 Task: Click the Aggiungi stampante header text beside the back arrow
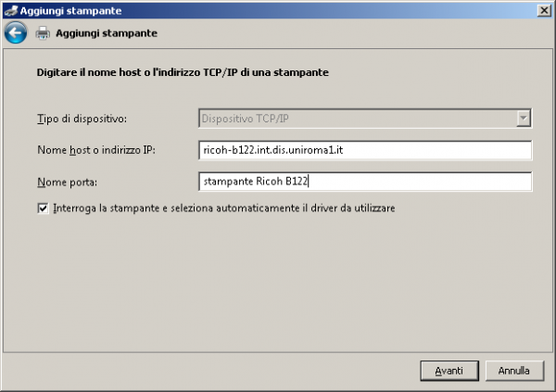(106, 33)
